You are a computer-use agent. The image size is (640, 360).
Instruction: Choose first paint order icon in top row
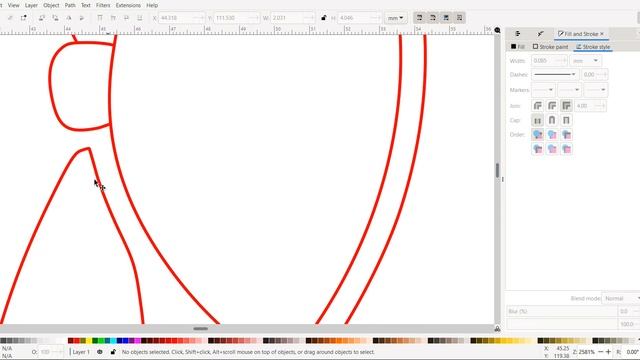coord(538,134)
